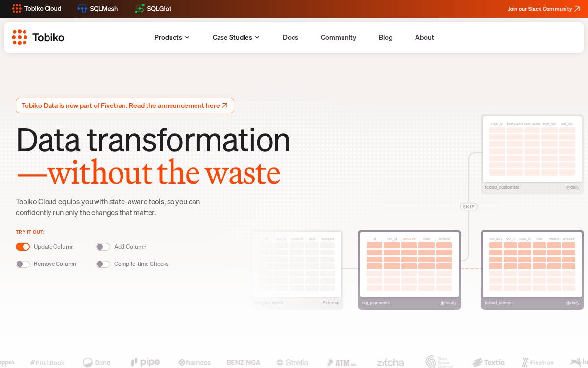Click the announcement banner arrow icon
588x368 pixels.
tap(225, 105)
